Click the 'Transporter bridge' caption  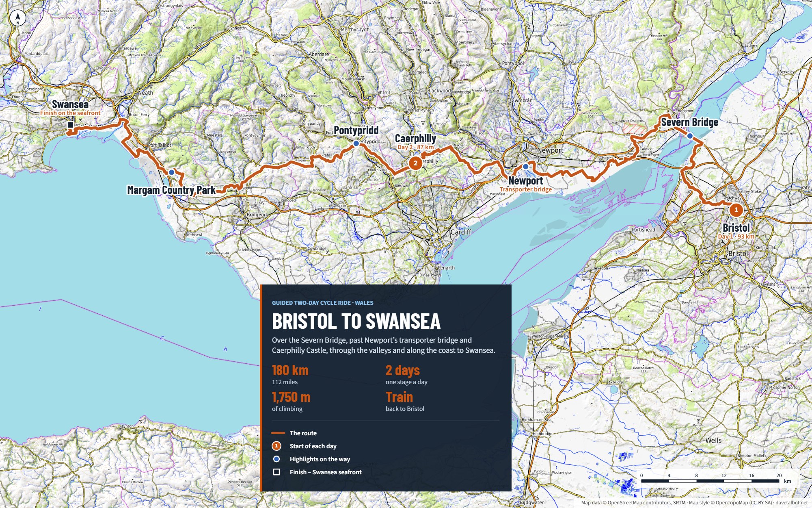(525, 189)
